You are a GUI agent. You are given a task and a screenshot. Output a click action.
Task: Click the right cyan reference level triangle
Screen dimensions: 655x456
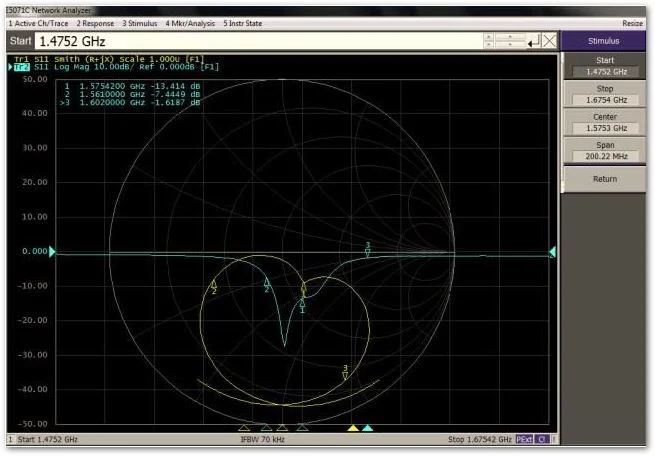(552, 252)
